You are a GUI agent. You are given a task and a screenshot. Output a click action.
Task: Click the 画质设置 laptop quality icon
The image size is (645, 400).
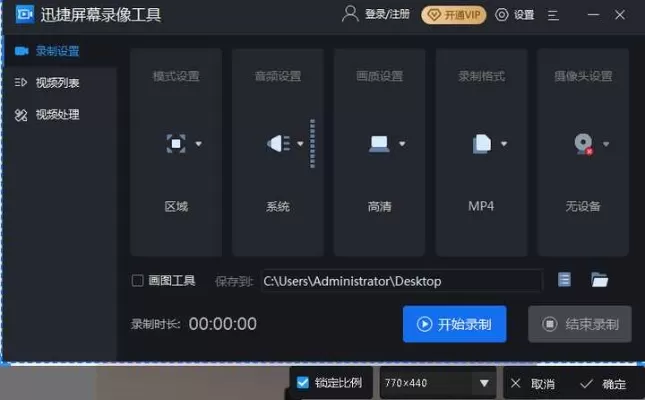379,144
